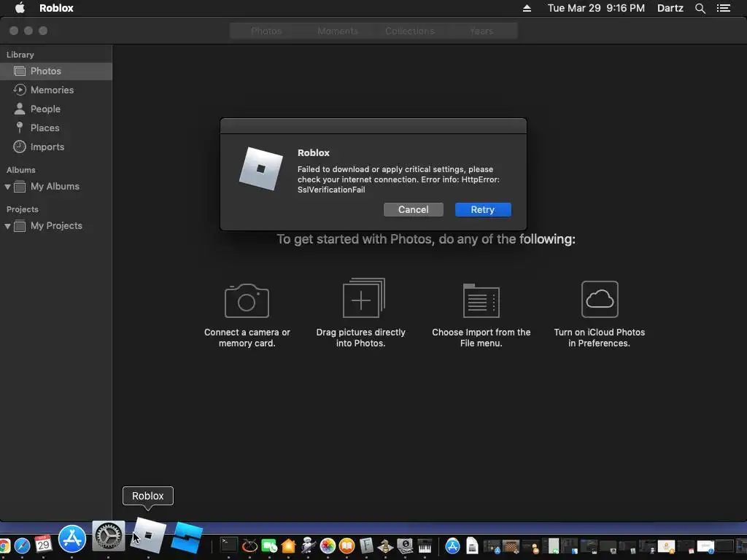Open Notification Center list icon
The image size is (747, 560).
pyautogui.click(x=723, y=8)
